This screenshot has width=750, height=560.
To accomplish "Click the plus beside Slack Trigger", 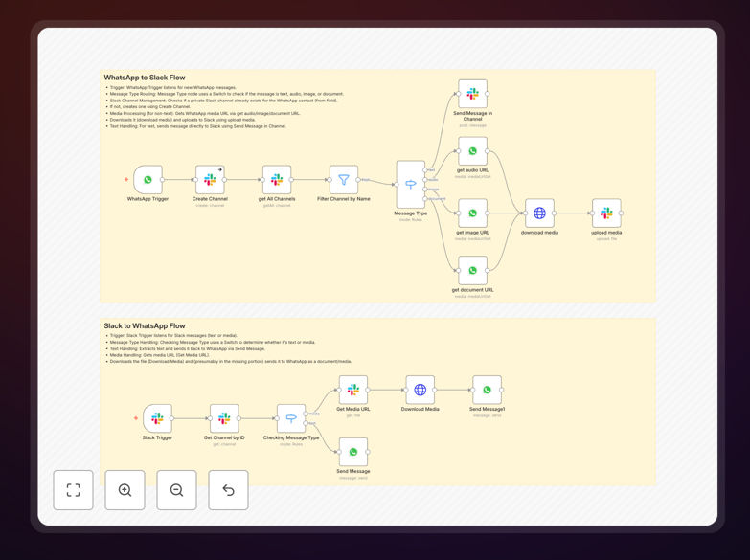I will point(136,418).
